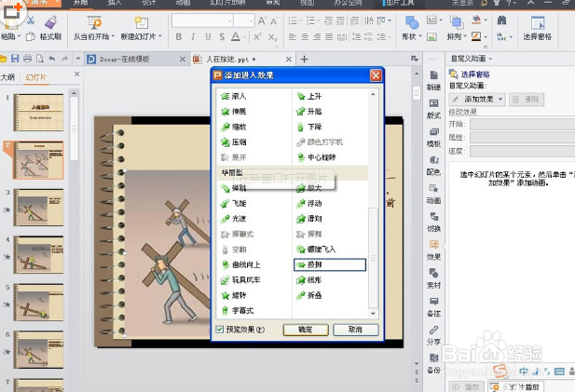The image size is (575, 392).
Task: Select slide 5 thumbnail
Action: click(38, 302)
